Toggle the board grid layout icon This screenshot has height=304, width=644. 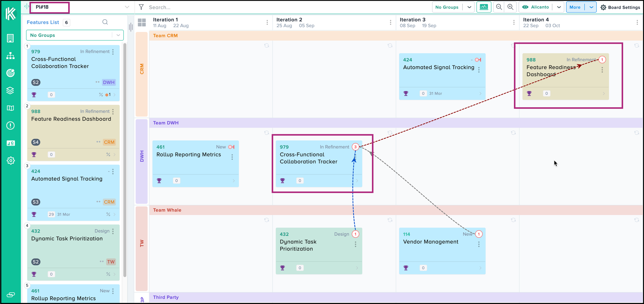[142, 23]
